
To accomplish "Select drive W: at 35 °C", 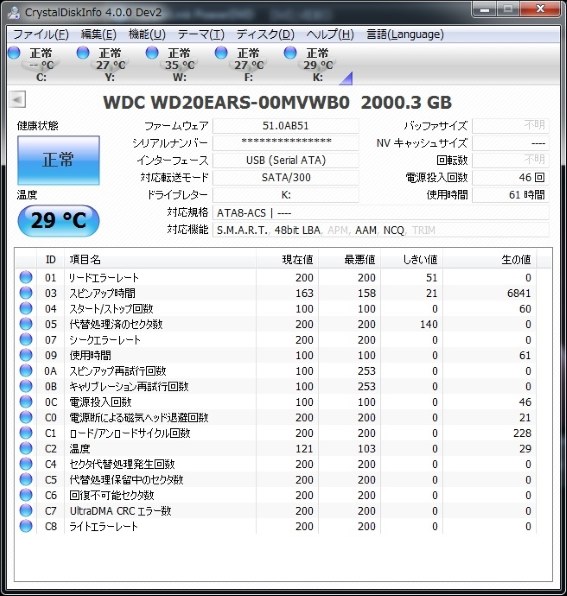I will click(179, 65).
